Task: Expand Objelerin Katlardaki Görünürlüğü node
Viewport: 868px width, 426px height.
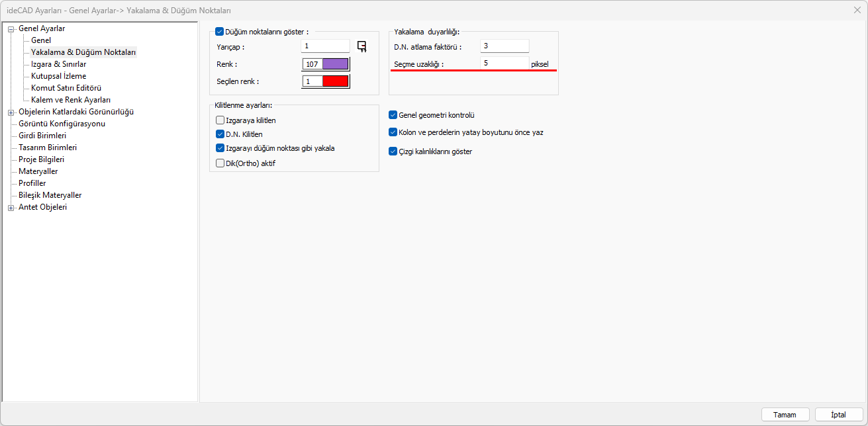Action: point(11,112)
